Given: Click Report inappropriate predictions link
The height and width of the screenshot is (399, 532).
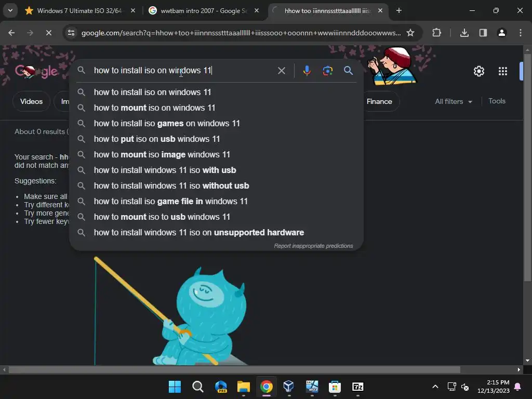Looking at the screenshot, I should pyautogui.click(x=313, y=246).
